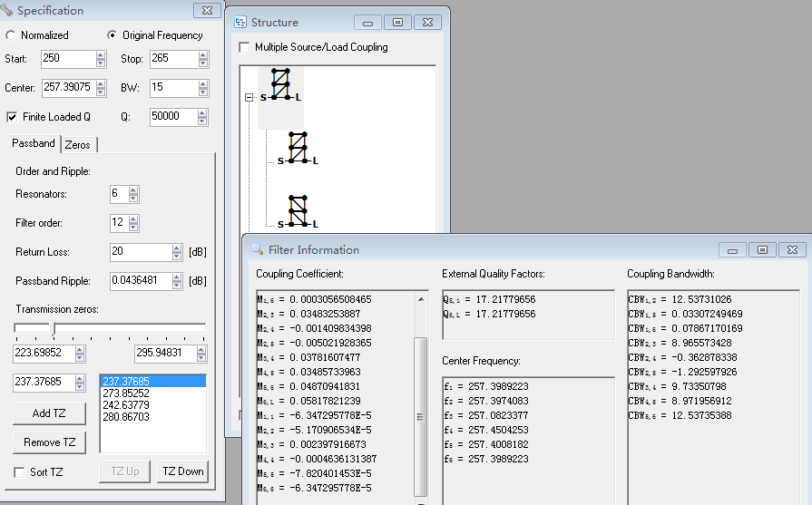Viewport: 812px width, 505px height.
Task: Click the BW spinner arrows
Action: point(203,88)
